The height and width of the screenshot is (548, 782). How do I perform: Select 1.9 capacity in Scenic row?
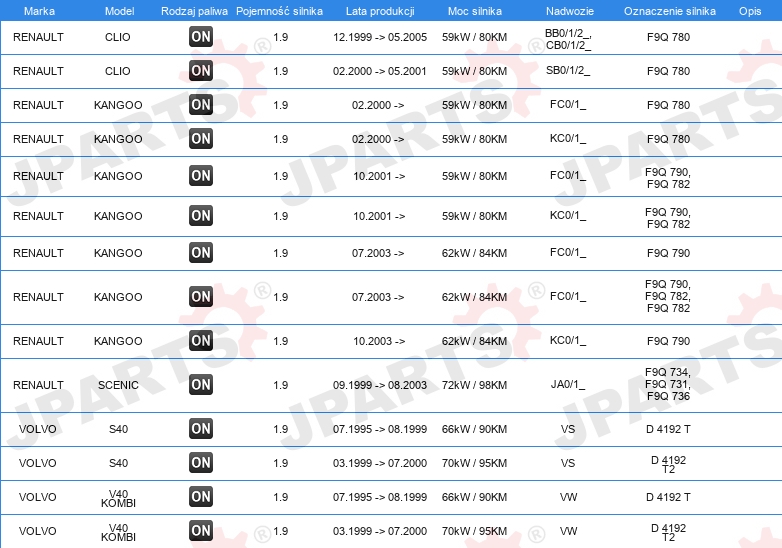pos(280,385)
